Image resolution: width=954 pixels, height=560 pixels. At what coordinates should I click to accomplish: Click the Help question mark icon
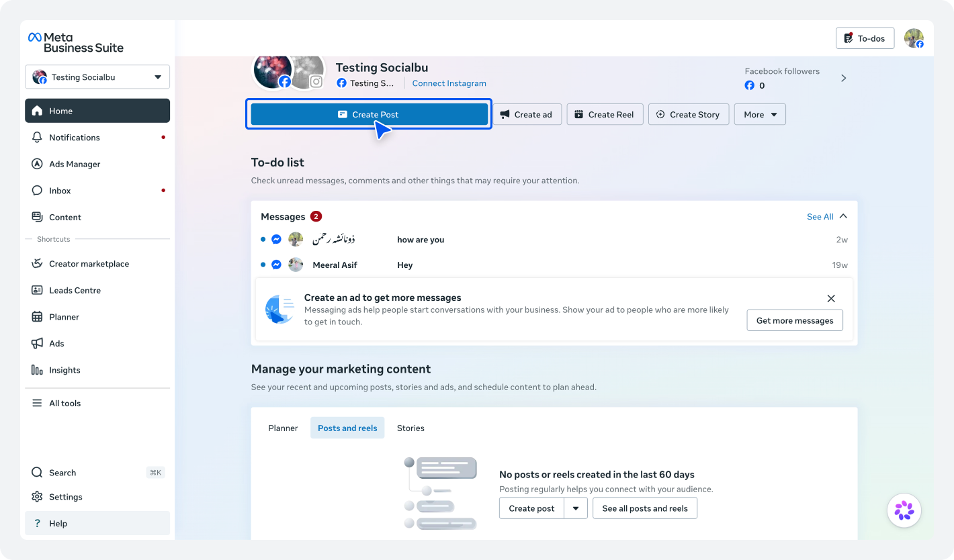37,523
